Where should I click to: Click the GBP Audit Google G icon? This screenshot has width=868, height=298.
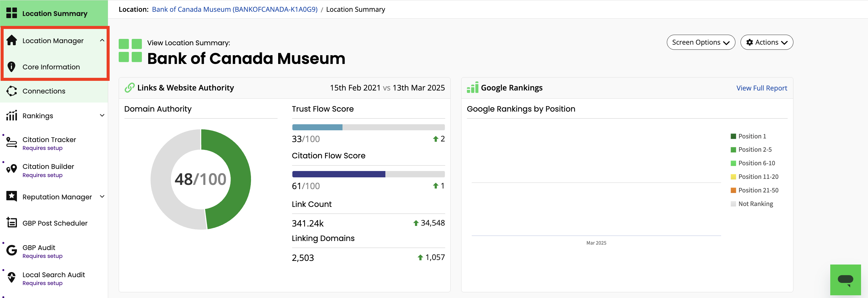tap(11, 250)
